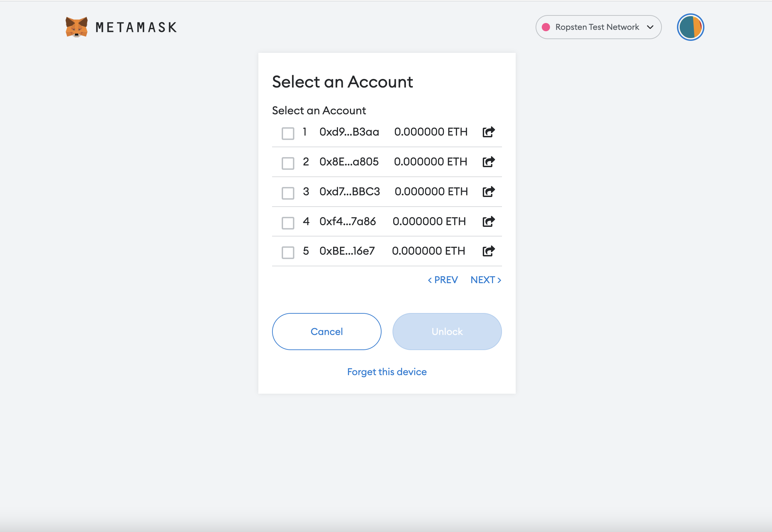Check the box for account 1
The width and height of the screenshot is (772, 532).
tap(288, 133)
